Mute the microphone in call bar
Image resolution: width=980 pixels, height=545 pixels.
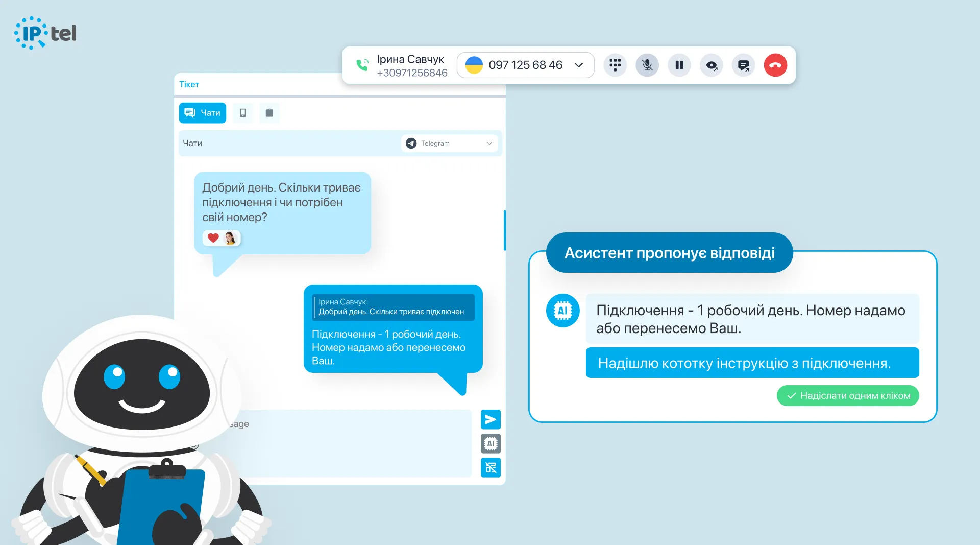coord(647,65)
